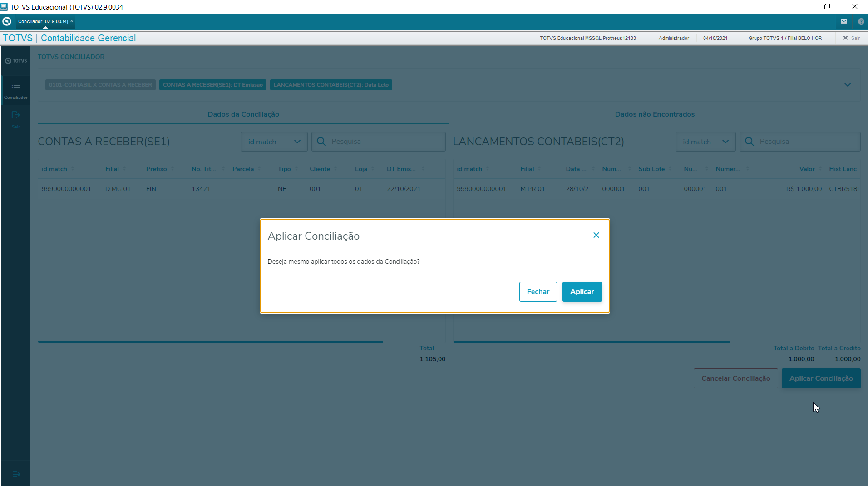Click Fechar to dismiss the dialog
Screen dimensions: 868x486
(x=538, y=292)
